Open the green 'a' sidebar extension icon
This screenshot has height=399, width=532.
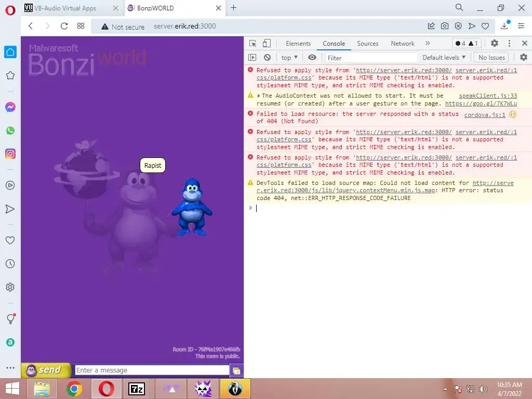(x=10, y=342)
